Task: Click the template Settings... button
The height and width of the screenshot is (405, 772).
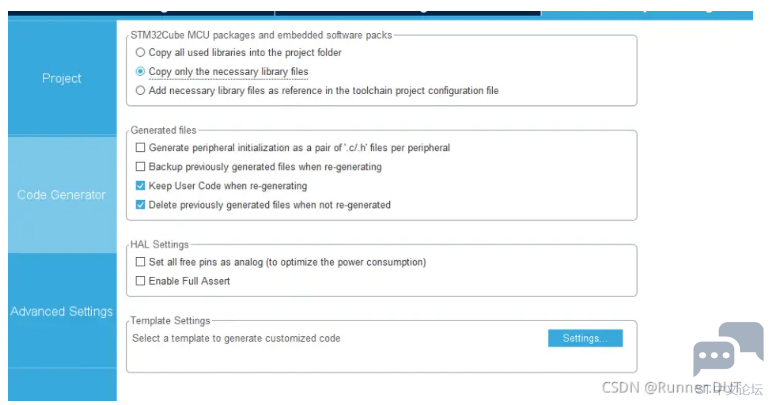Action: pos(585,338)
